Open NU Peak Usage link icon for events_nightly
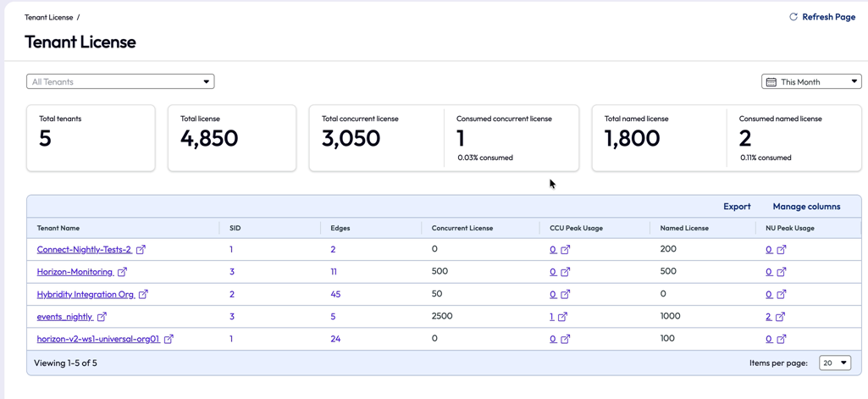This screenshot has height=399, width=868. tap(780, 317)
